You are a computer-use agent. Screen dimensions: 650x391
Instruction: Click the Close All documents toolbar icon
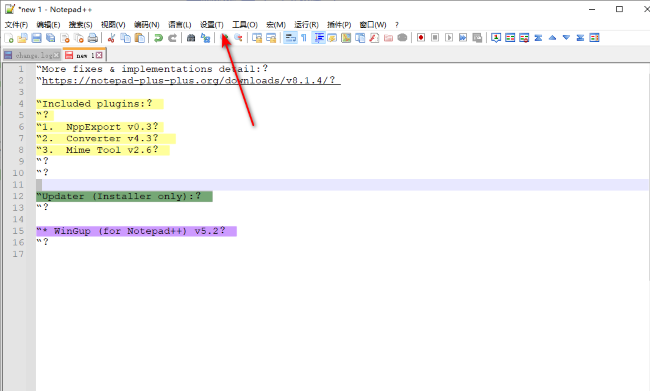79,38
